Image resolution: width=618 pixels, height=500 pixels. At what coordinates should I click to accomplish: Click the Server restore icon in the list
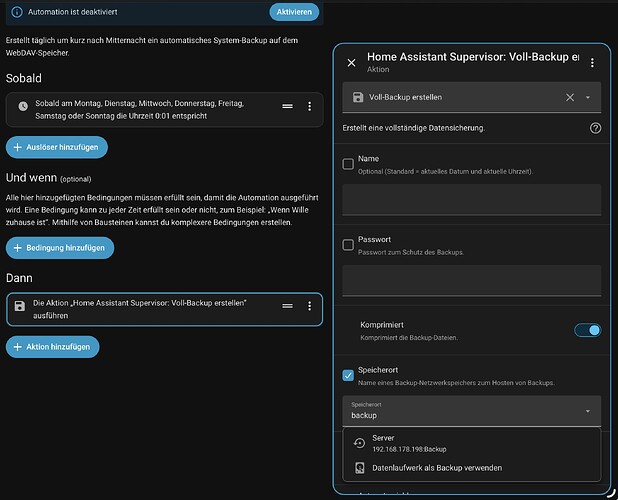click(x=359, y=443)
